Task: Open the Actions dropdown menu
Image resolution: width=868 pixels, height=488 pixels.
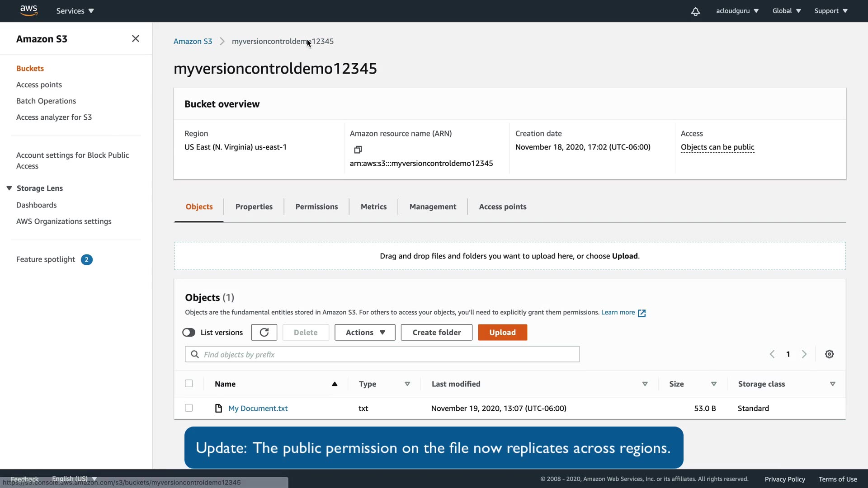Action: (365, 333)
